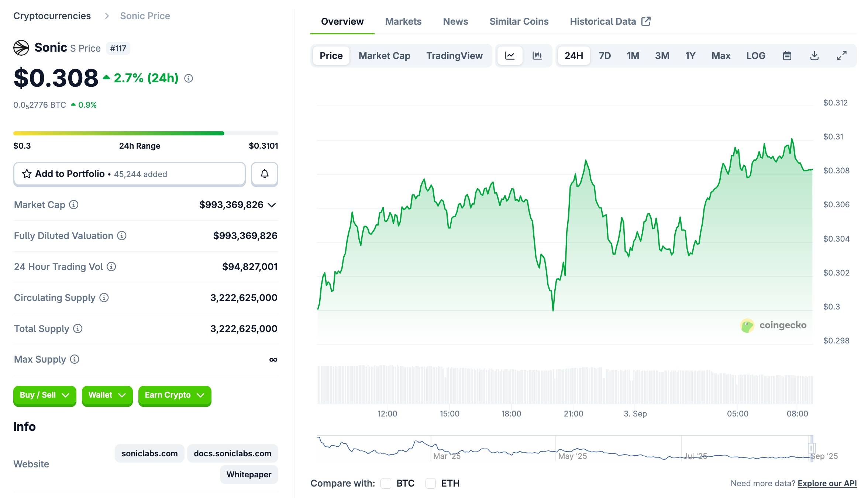The image size is (868, 498).
Task: Switch to the line chart view icon
Action: 510,56
